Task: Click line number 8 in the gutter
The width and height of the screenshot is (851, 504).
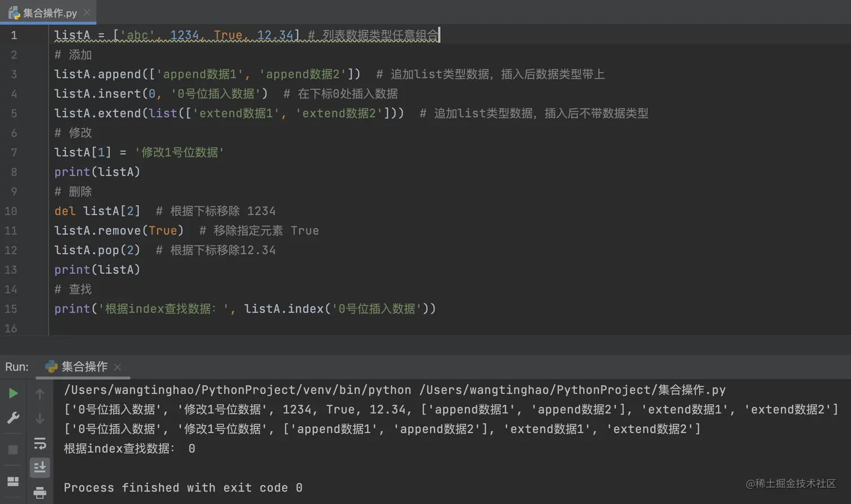Action: click(14, 172)
